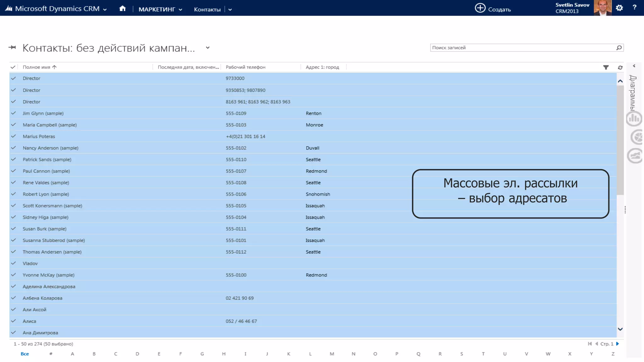The image size is (644, 362).
Task: Open the filter funnel icon
Action: coord(606,67)
